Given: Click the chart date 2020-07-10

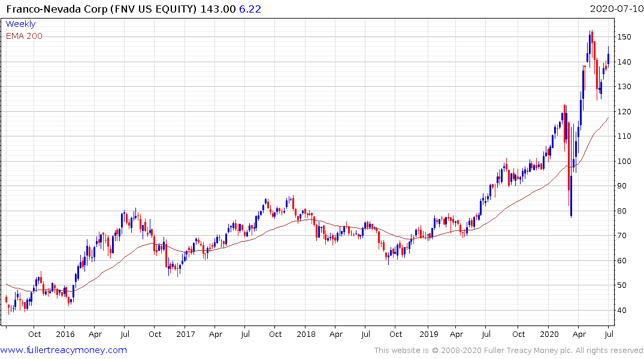Looking at the screenshot, I should [616, 9].
